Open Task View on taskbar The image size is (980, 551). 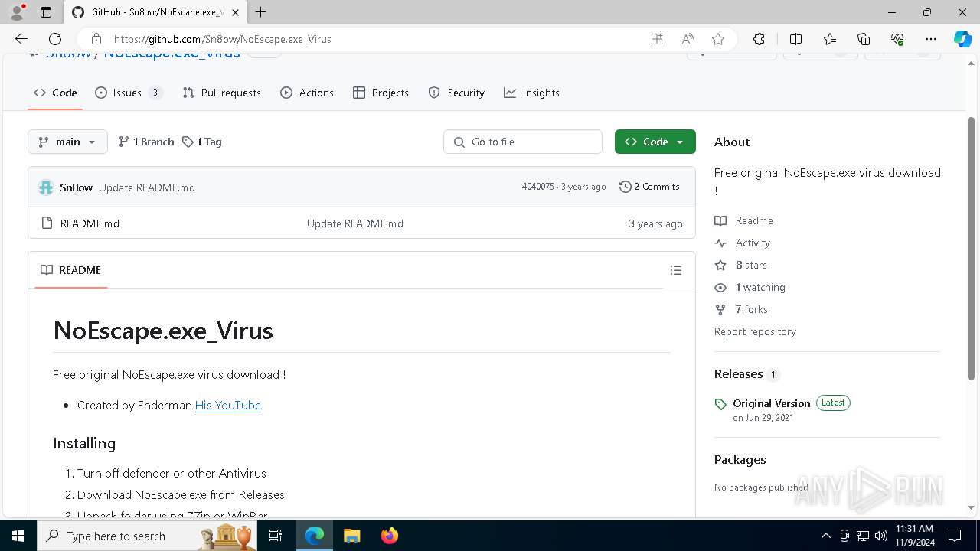tap(276, 536)
